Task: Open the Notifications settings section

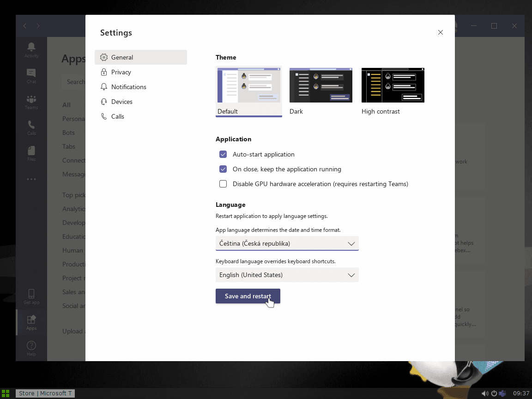Action: [129, 87]
